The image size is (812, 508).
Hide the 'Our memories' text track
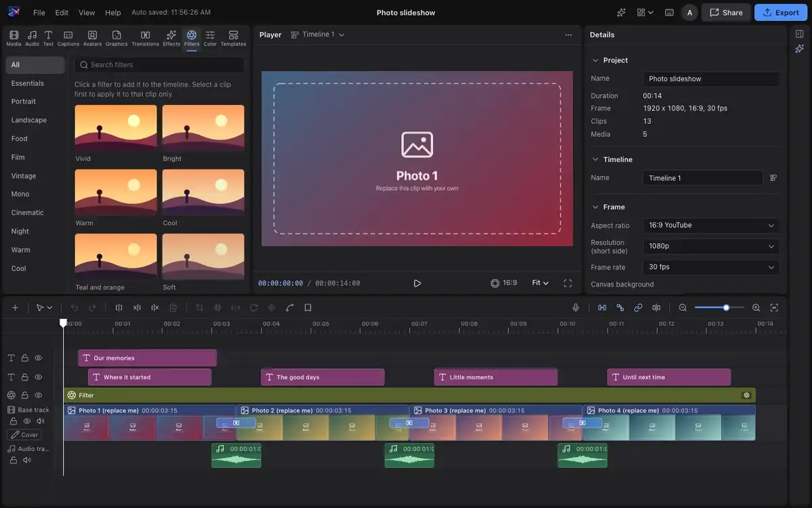[39, 358]
